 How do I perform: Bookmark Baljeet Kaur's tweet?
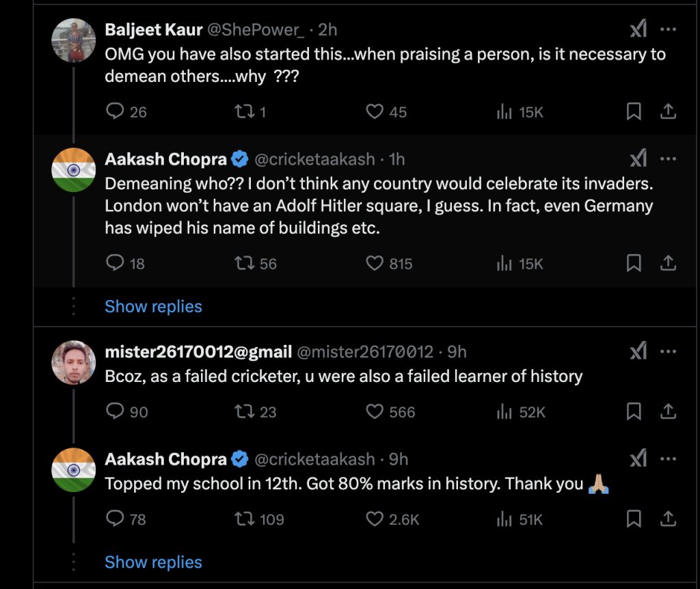[634, 111]
